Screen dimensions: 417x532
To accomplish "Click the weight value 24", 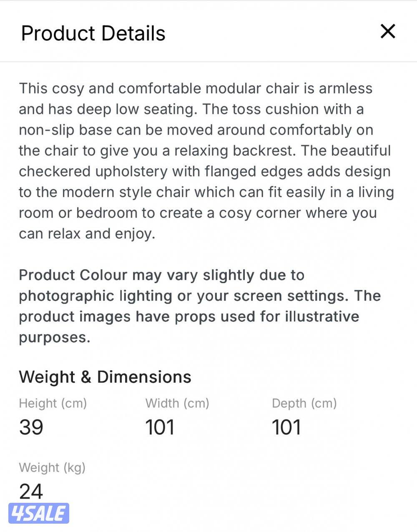I will (x=31, y=491).
